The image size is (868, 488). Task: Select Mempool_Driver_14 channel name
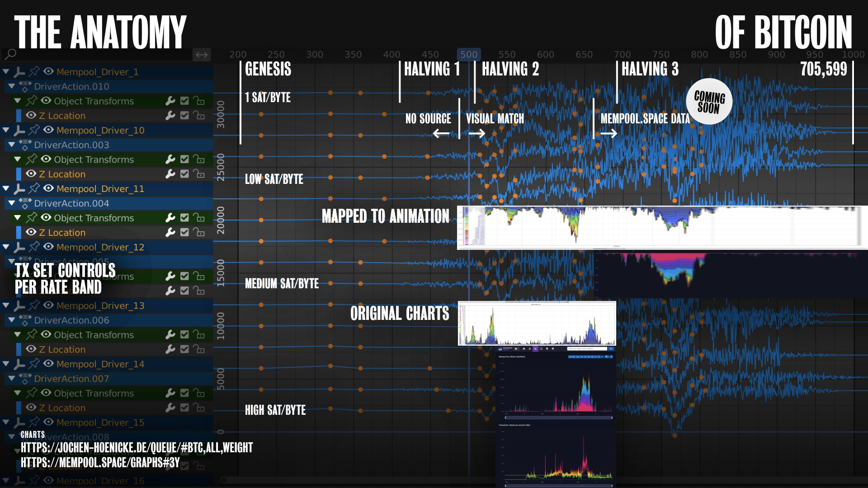[100, 364]
